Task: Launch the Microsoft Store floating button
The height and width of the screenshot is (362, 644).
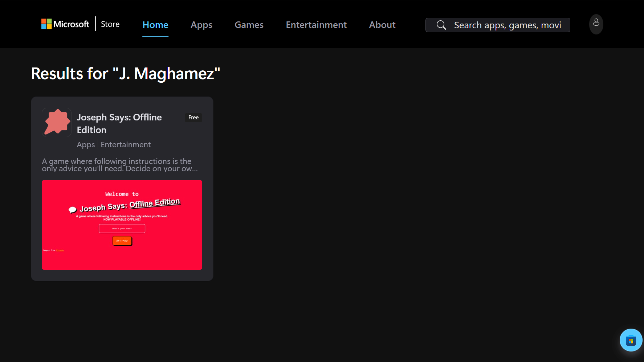Action: point(631,340)
